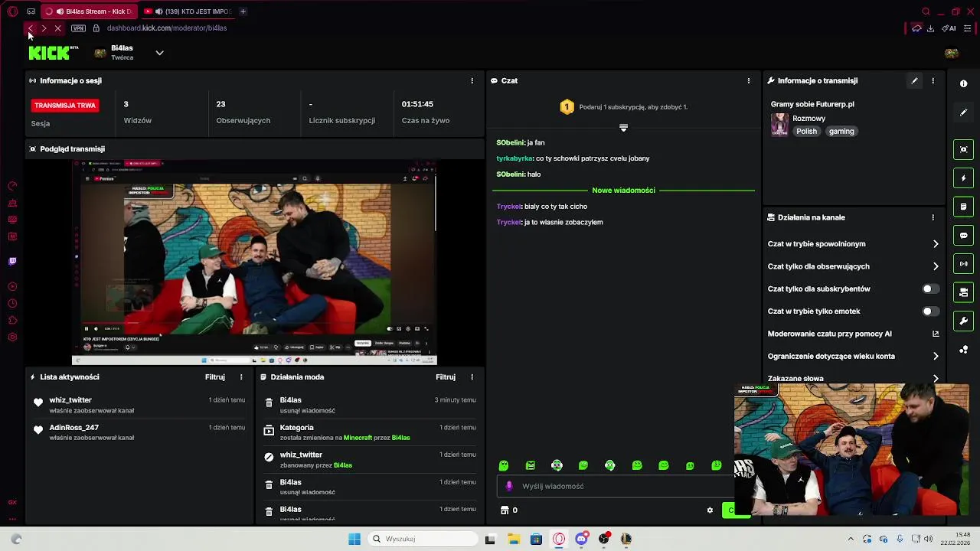Open Działania na kanale three-dot menu
Screen dimensions: 980x551
coord(933,217)
